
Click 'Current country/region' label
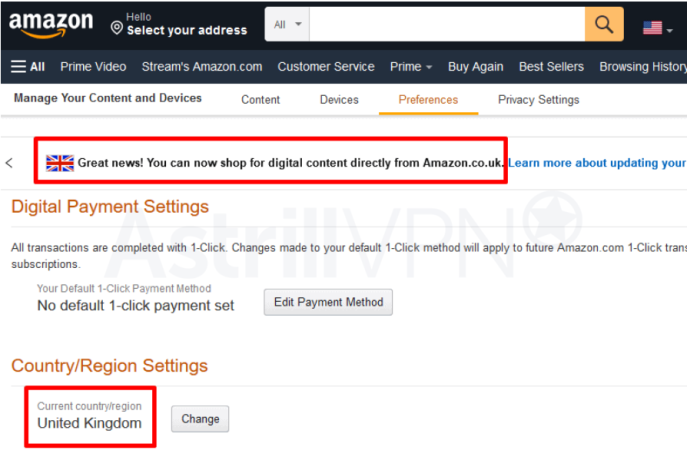tap(89, 406)
